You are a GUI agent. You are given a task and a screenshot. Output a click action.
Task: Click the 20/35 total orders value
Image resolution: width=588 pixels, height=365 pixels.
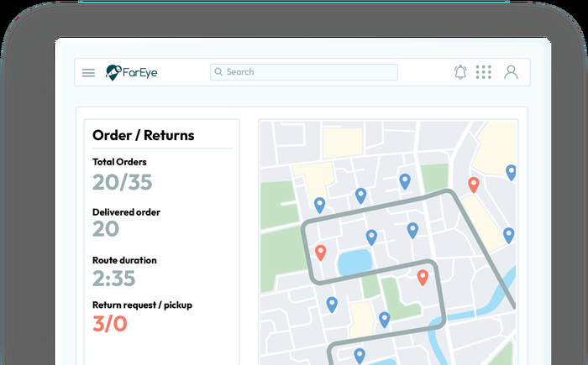click(123, 183)
